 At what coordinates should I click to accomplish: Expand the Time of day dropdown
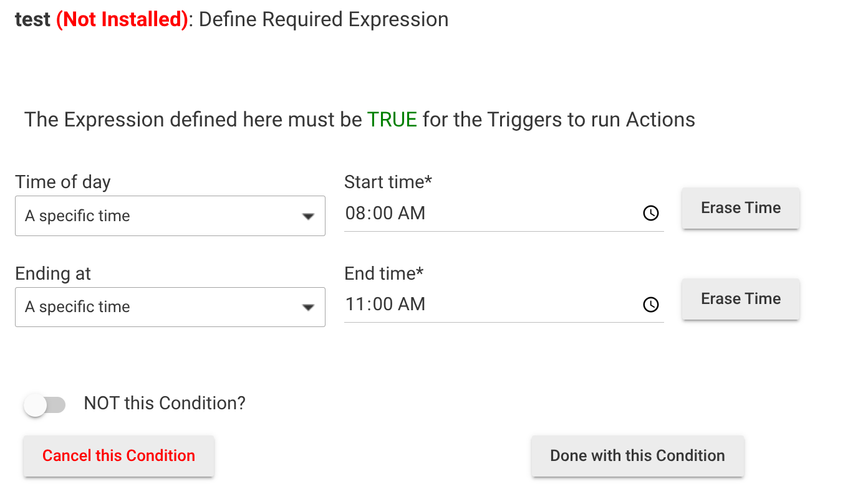(x=170, y=216)
